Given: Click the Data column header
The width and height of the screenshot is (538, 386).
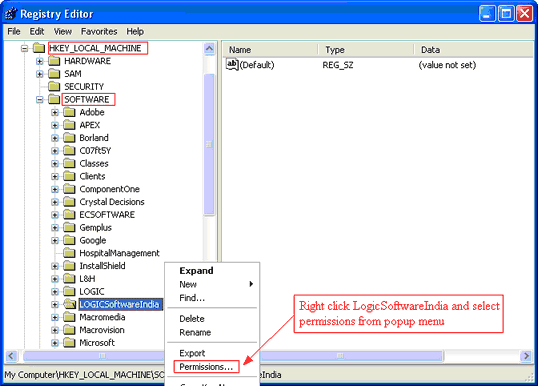Looking at the screenshot, I should click(473, 50).
